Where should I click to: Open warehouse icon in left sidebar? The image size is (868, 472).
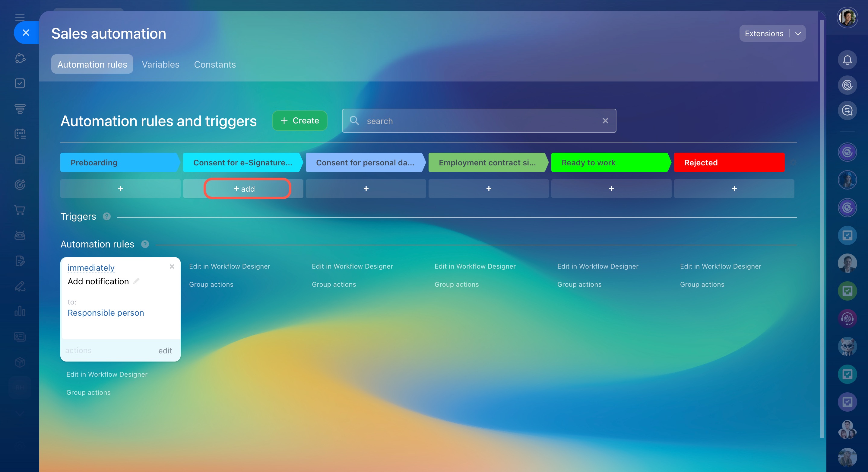point(20,159)
